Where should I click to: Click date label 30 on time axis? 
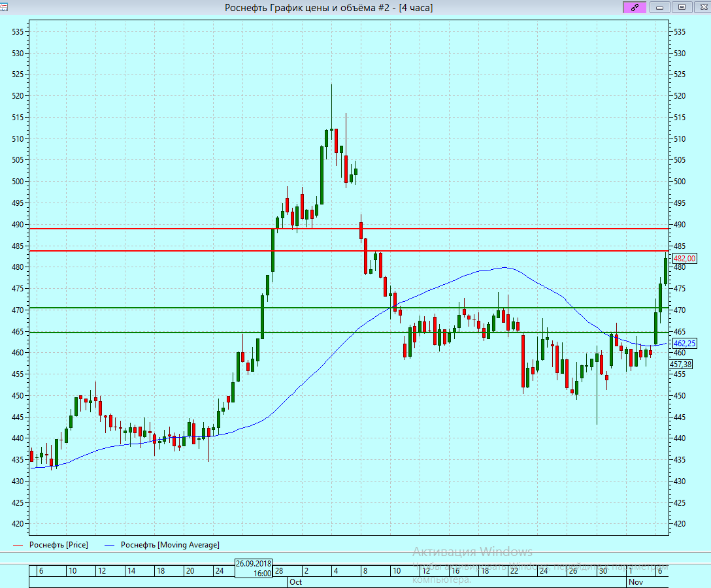603,571
